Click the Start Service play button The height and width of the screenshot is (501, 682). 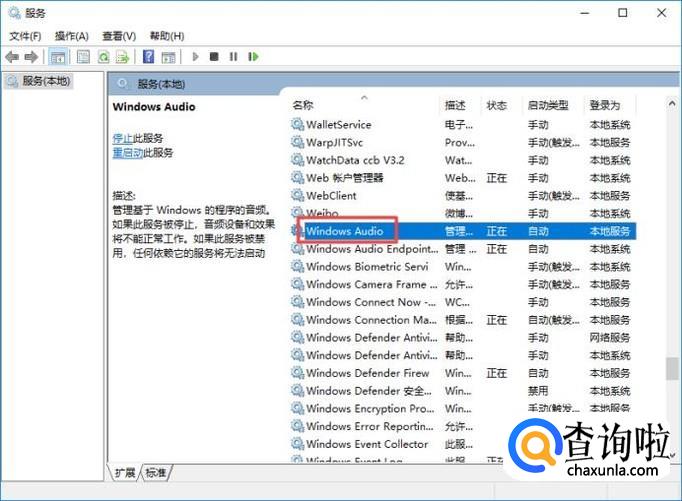pyautogui.click(x=195, y=57)
